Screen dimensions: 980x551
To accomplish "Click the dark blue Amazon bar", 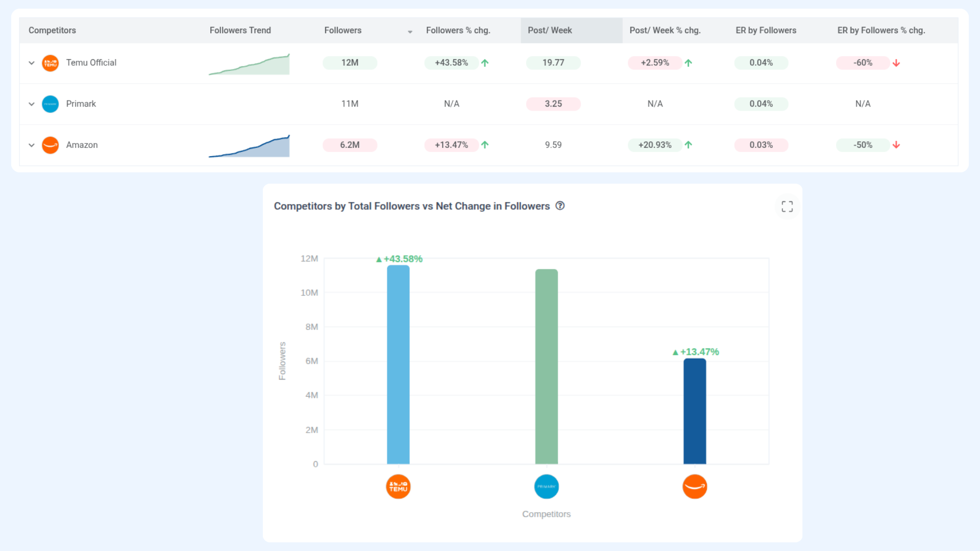I will click(x=695, y=411).
